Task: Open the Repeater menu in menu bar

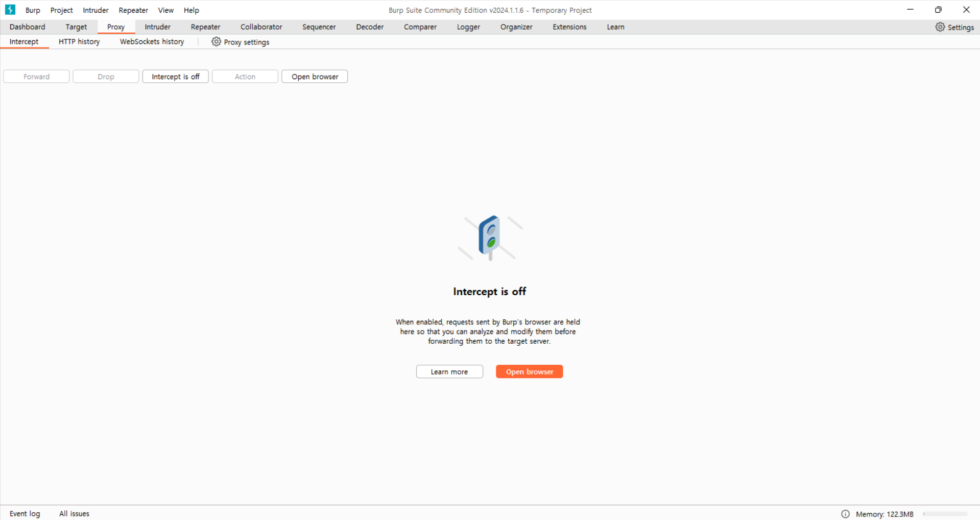Action: click(133, 10)
